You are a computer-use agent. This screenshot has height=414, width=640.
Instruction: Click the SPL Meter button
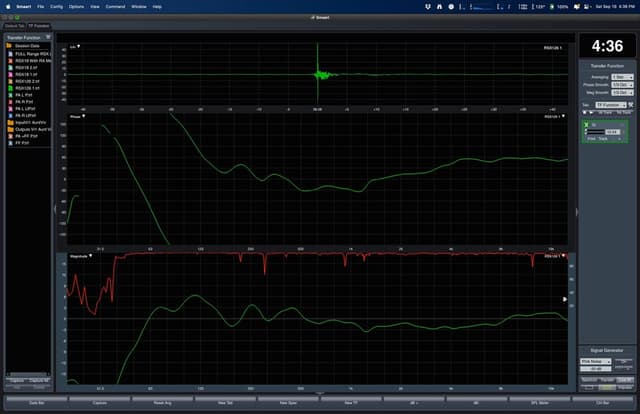[540, 403]
